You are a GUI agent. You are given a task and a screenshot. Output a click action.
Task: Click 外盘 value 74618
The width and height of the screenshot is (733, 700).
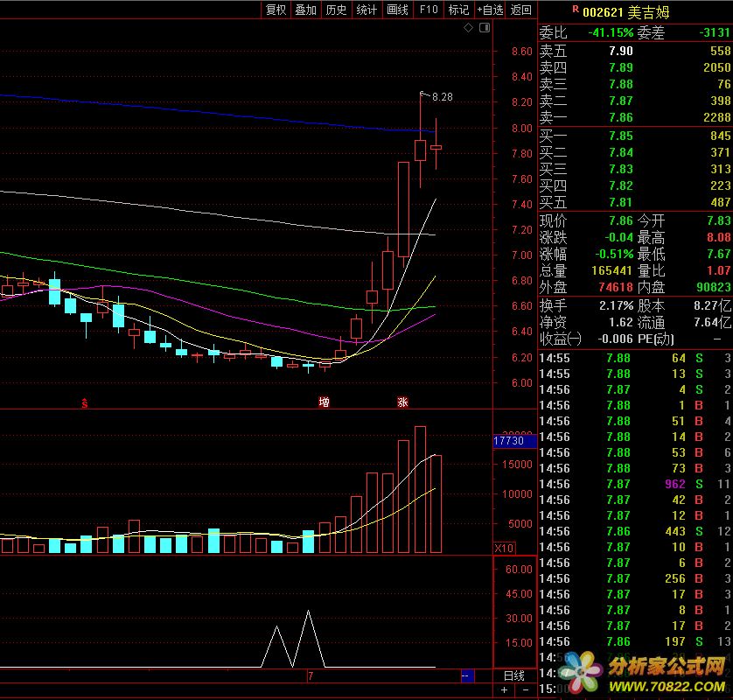click(616, 287)
